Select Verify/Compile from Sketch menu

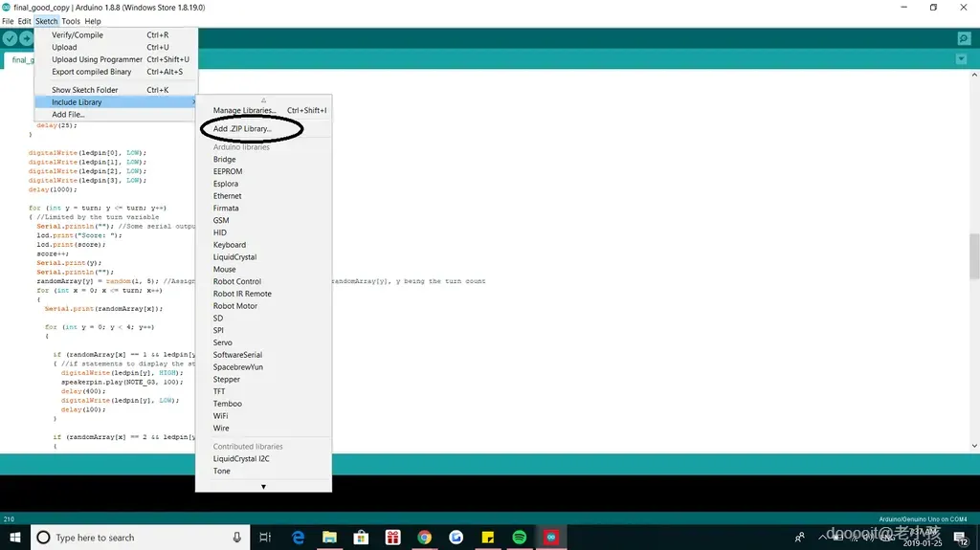116,35
